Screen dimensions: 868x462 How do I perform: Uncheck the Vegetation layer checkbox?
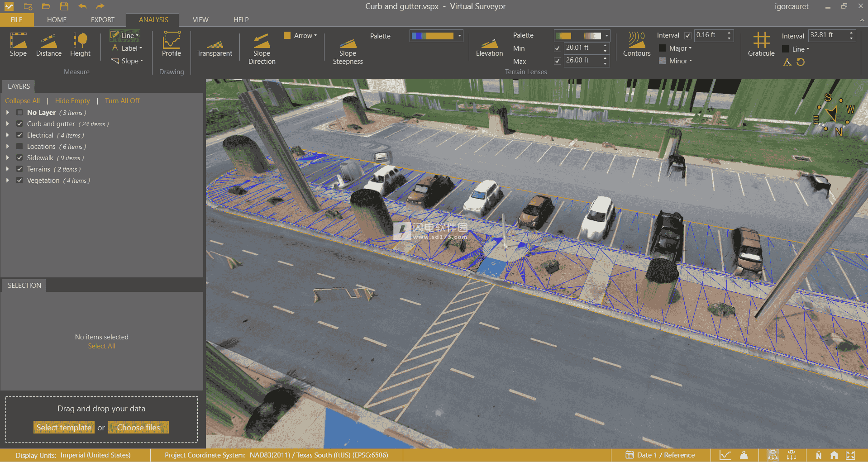[19, 181]
